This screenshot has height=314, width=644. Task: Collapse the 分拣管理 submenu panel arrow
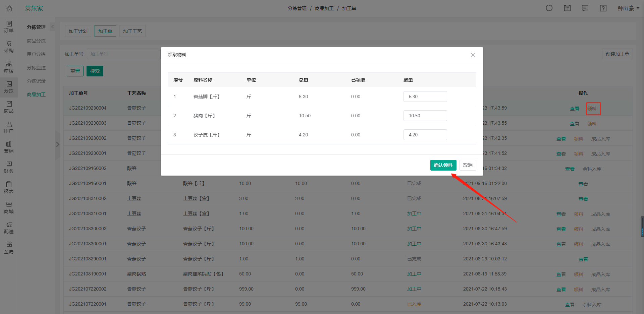[x=52, y=27]
